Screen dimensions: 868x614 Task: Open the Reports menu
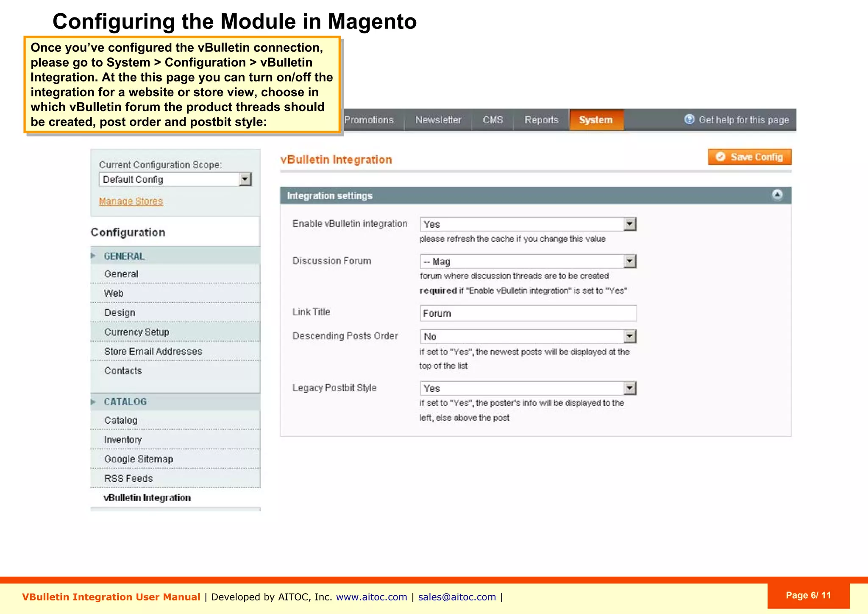(x=541, y=120)
